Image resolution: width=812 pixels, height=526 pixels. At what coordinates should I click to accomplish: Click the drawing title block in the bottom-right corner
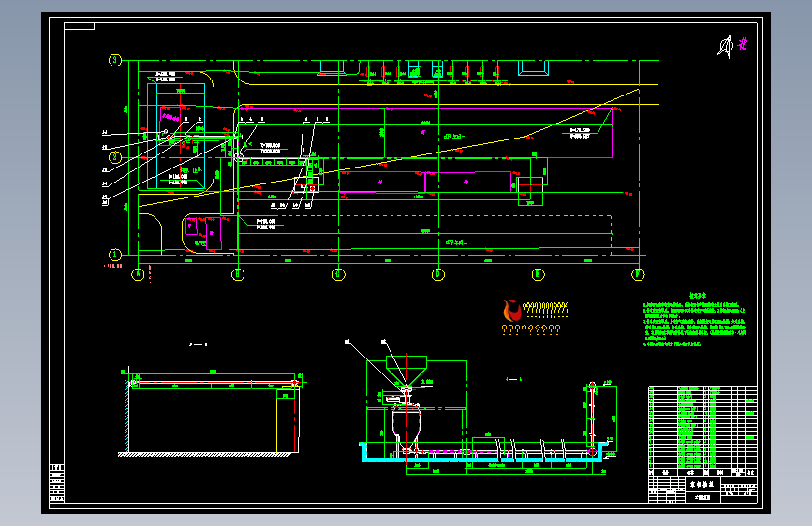click(702, 489)
